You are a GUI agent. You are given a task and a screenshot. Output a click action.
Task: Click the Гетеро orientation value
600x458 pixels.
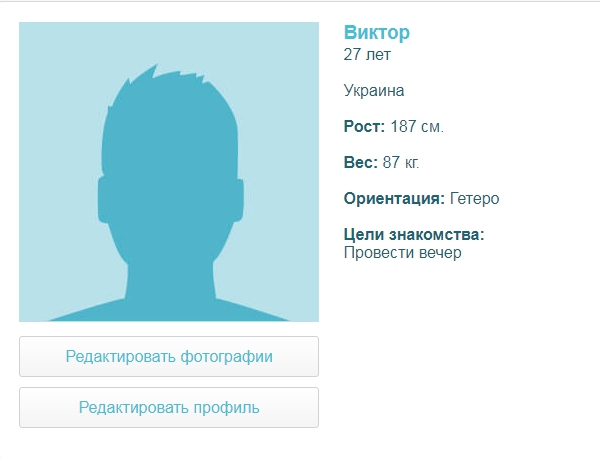[474, 199]
